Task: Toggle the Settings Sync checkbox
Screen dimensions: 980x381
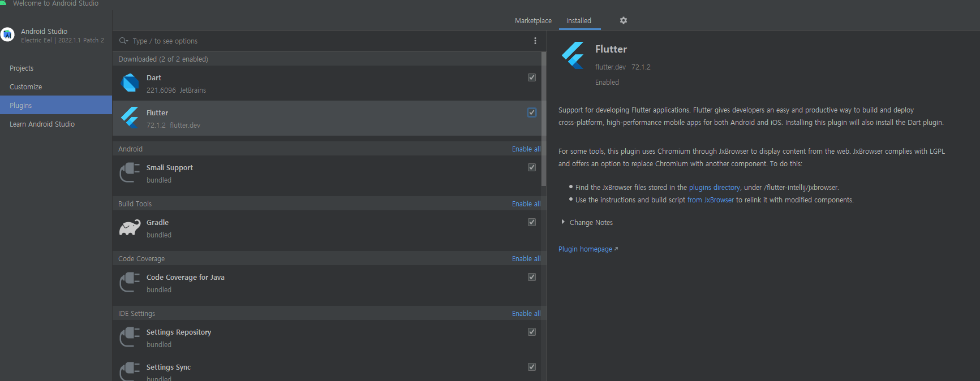Action: pos(532,367)
